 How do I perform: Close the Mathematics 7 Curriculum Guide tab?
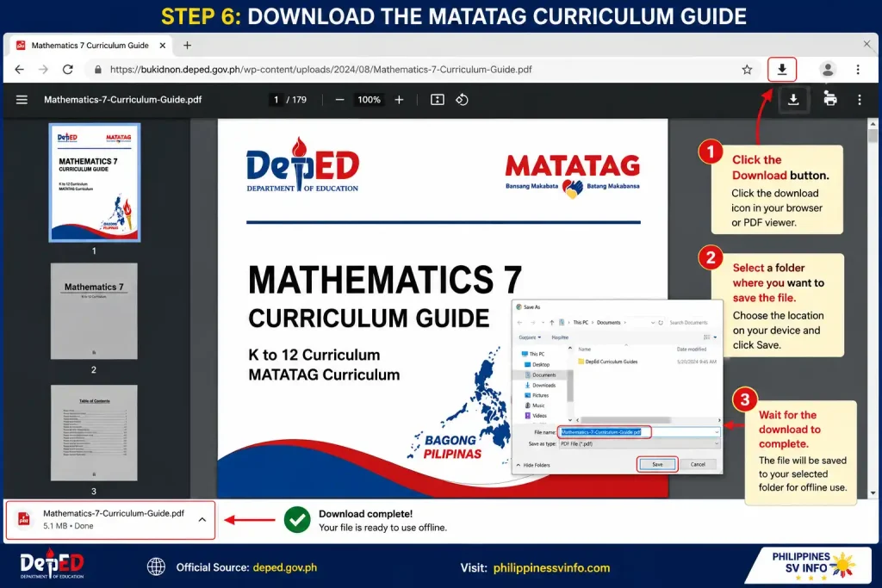pos(163,45)
